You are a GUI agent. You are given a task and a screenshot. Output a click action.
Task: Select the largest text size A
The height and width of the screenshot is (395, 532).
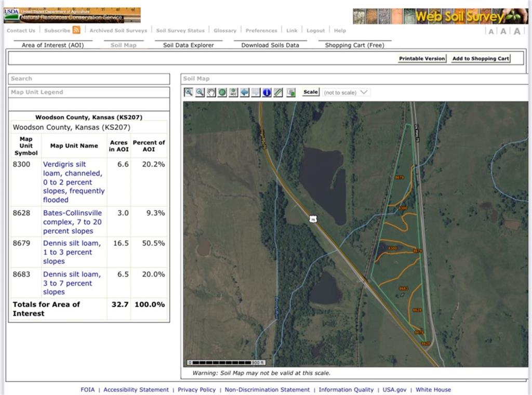tap(517, 31)
